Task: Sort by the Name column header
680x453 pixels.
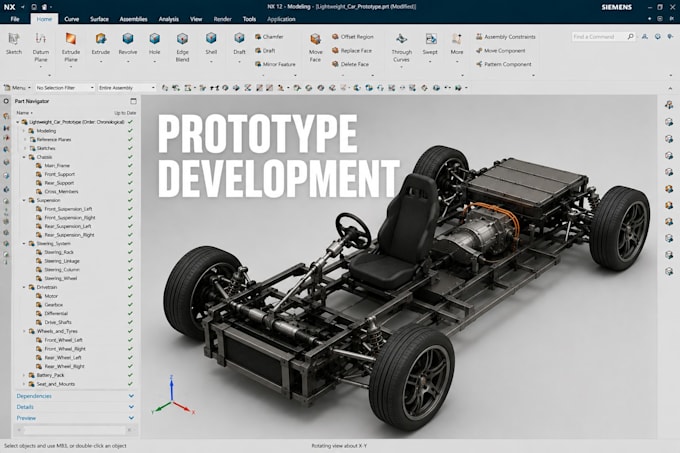Action: [x=24, y=113]
